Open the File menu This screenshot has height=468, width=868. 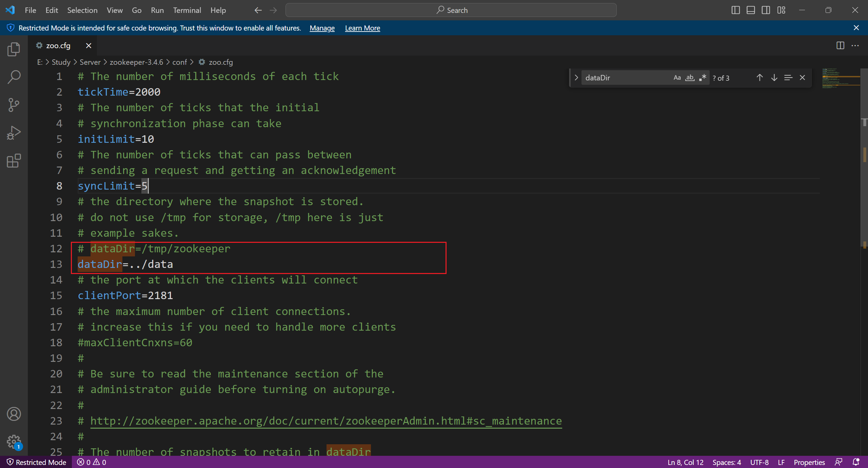(x=31, y=10)
